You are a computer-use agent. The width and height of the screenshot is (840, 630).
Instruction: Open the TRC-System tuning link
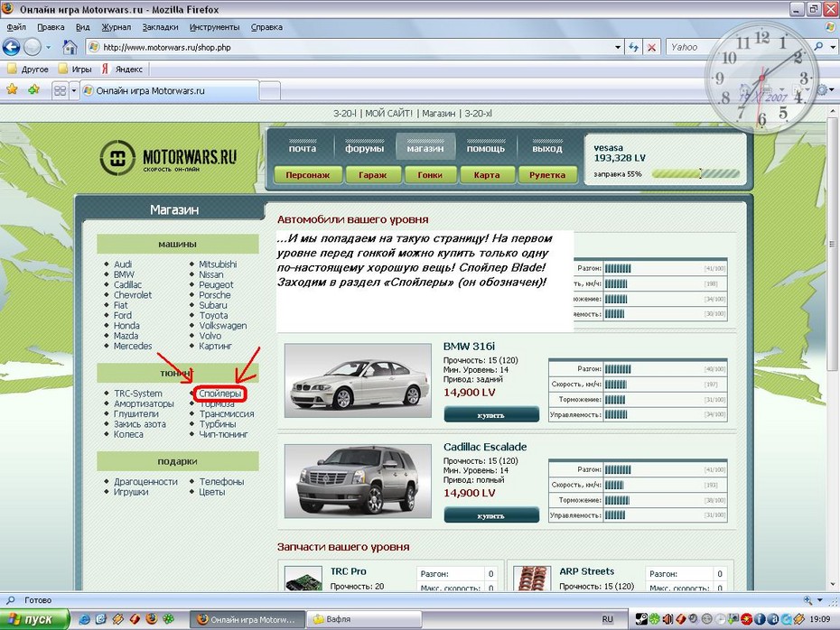point(137,394)
